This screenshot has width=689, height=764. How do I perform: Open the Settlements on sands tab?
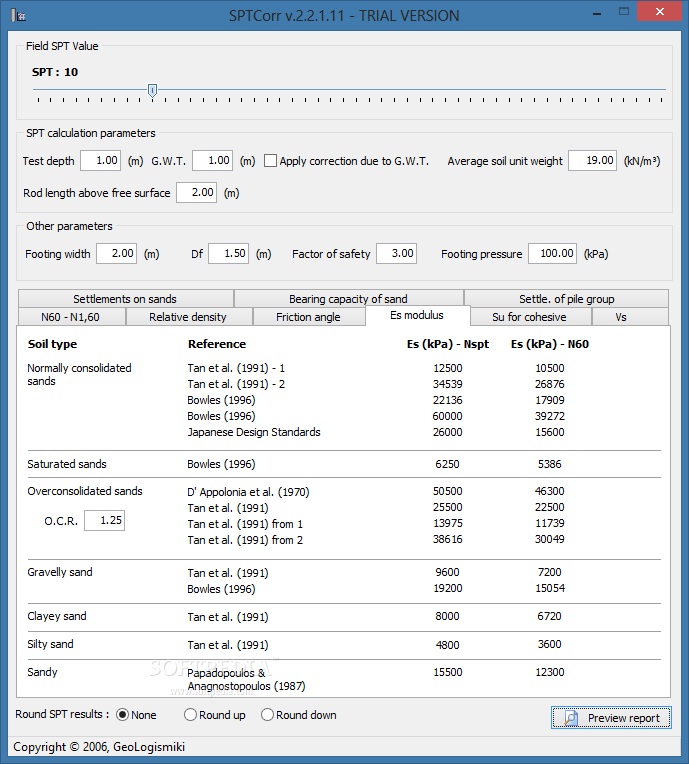125,299
